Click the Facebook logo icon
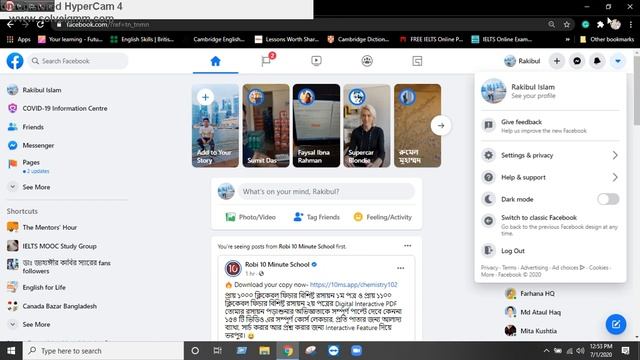The height and width of the screenshot is (360, 640). 15,61
